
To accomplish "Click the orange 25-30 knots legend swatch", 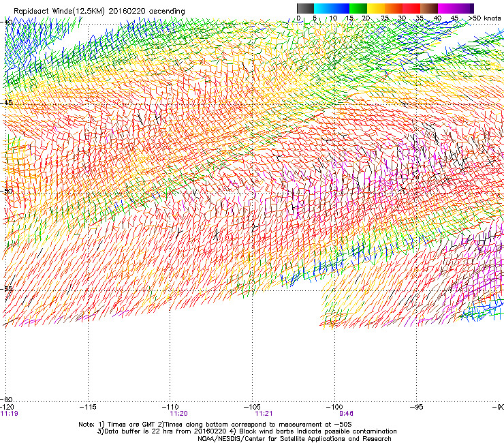I will pos(394,8).
